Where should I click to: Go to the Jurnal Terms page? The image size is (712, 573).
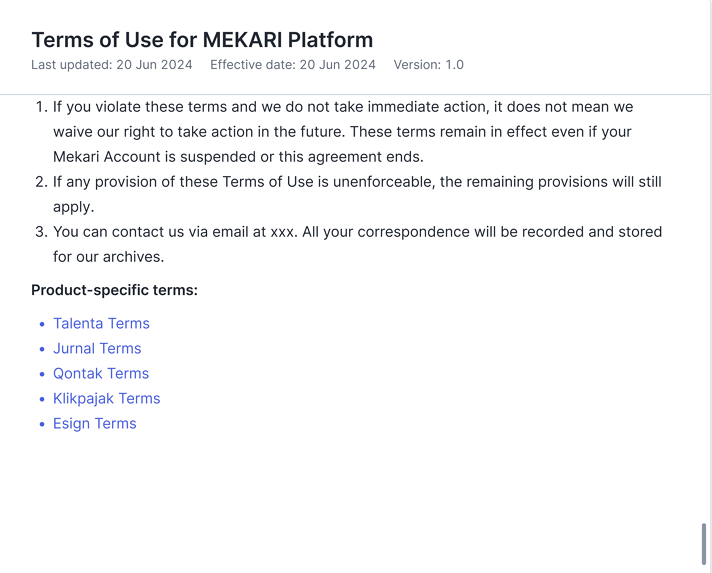coord(97,349)
